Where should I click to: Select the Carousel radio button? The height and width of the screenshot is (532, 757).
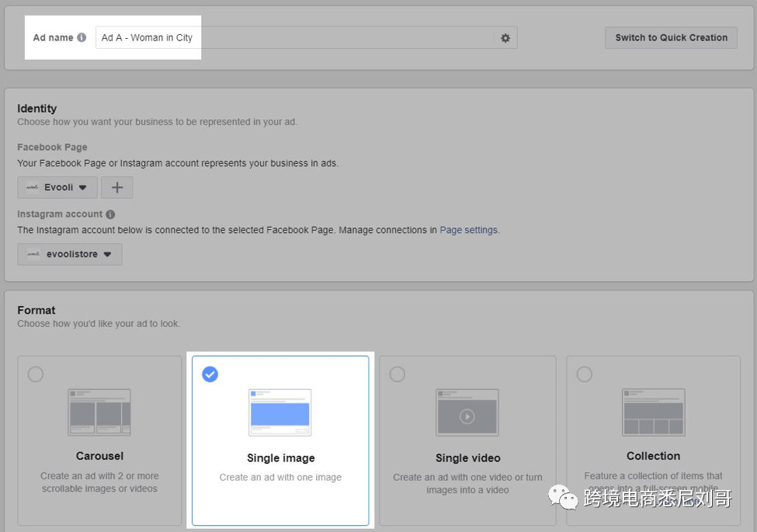pos(36,374)
